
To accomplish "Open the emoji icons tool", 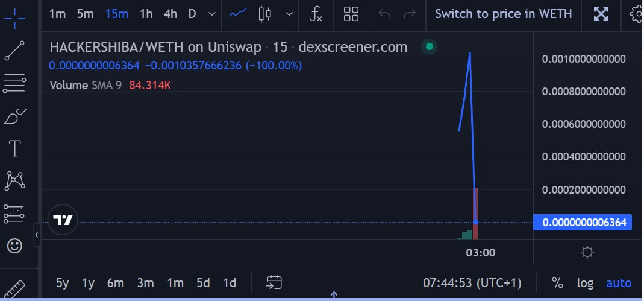I will click(15, 246).
